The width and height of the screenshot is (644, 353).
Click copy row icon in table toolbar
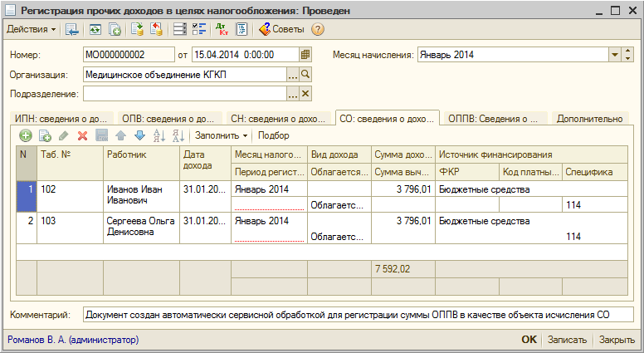point(45,135)
